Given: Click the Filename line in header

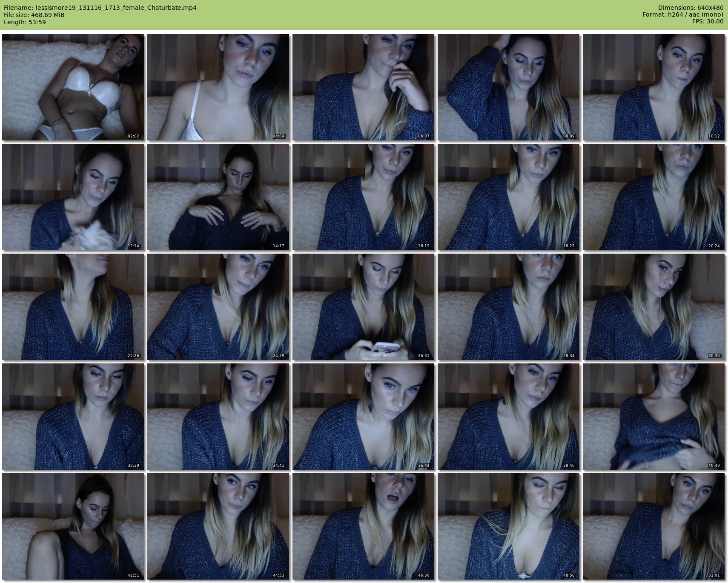Looking at the screenshot, I should 100,8.
